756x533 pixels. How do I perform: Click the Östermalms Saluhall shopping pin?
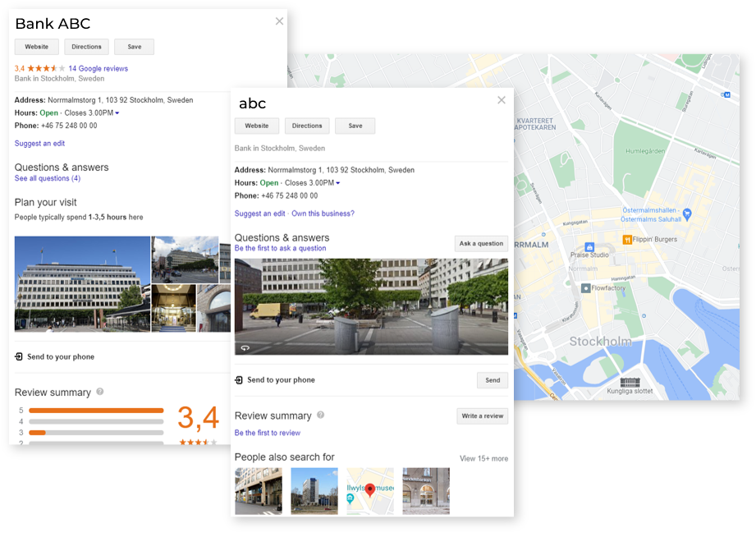coord(688,214)
